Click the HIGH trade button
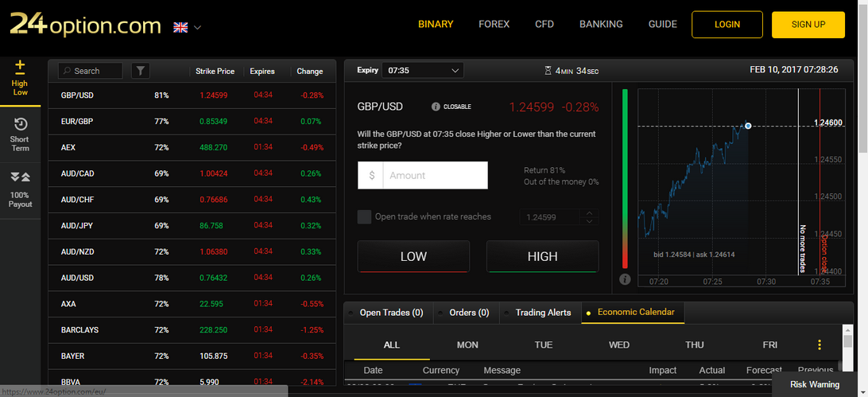The height and width of the screenshot is (397, 868). coord(542,256)
